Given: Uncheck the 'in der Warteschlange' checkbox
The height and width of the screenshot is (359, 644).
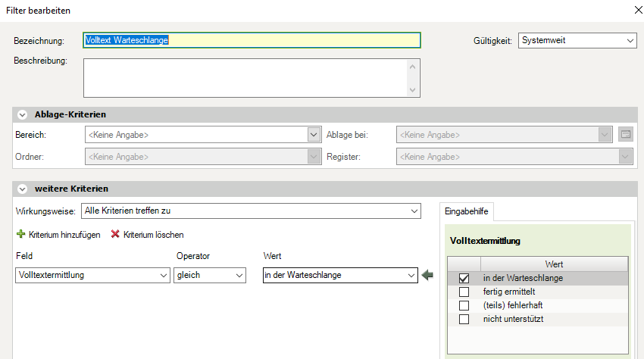Looking at the screenshot, I should (464, 278).
